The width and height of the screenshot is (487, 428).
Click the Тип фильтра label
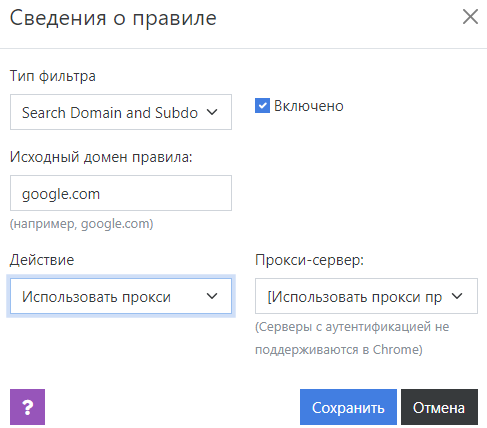53,76
